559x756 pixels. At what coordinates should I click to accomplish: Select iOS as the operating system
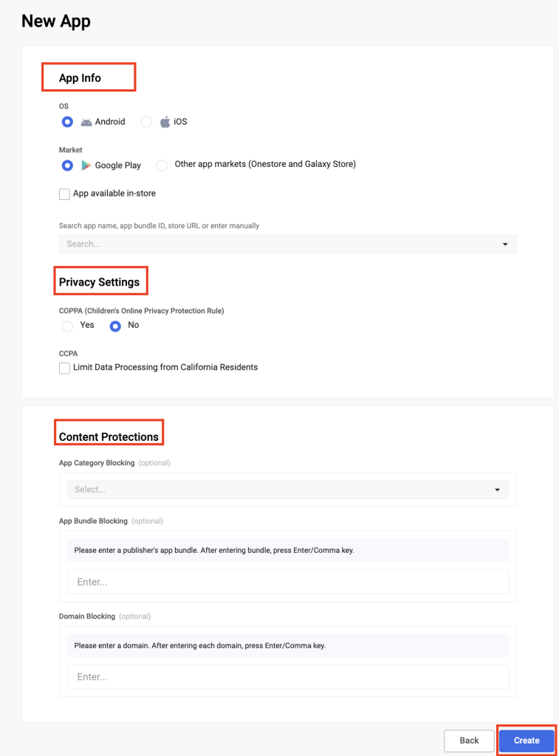pos(146,121)
